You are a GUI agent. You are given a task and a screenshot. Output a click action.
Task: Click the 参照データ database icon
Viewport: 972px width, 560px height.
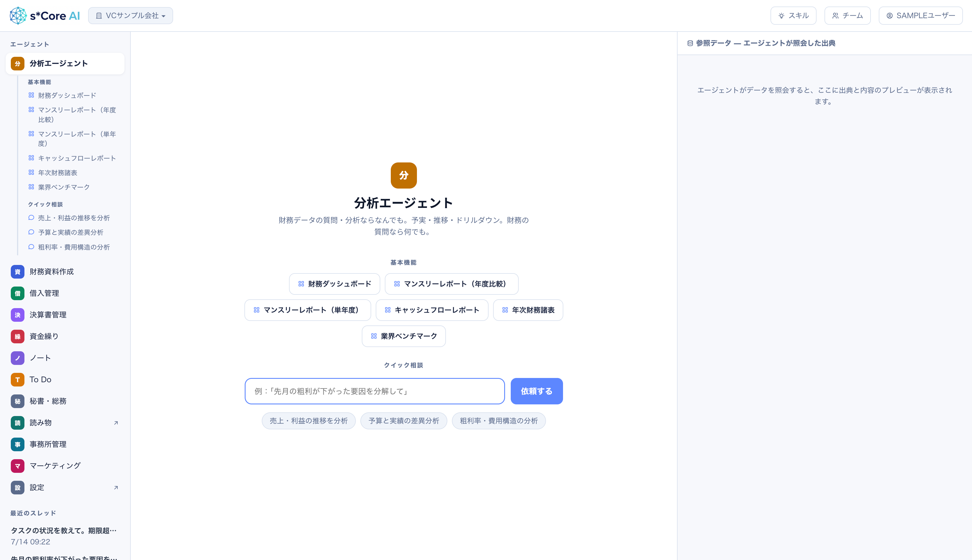point(690,43)
